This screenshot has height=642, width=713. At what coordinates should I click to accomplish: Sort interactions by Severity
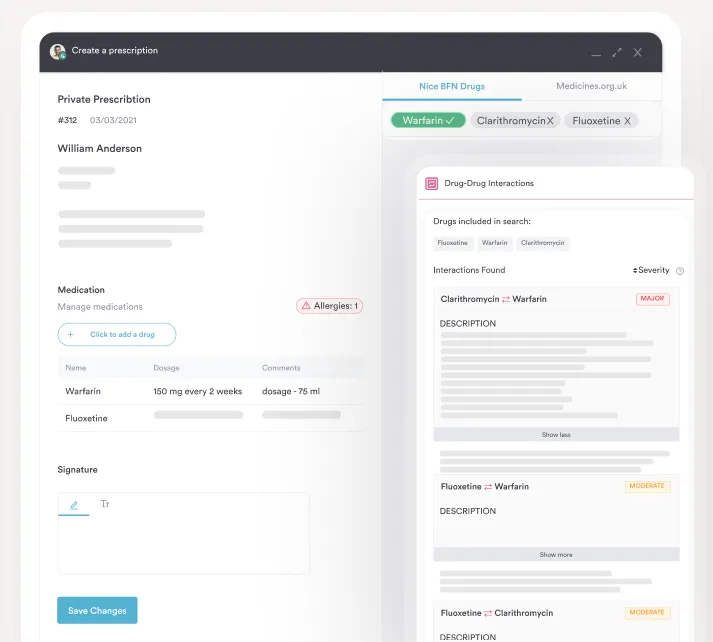pyautogui.click(x=651, y=271)
